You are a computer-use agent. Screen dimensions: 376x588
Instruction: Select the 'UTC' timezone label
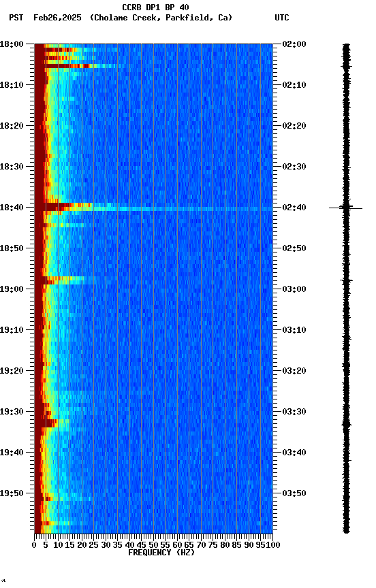click(282, 18)
